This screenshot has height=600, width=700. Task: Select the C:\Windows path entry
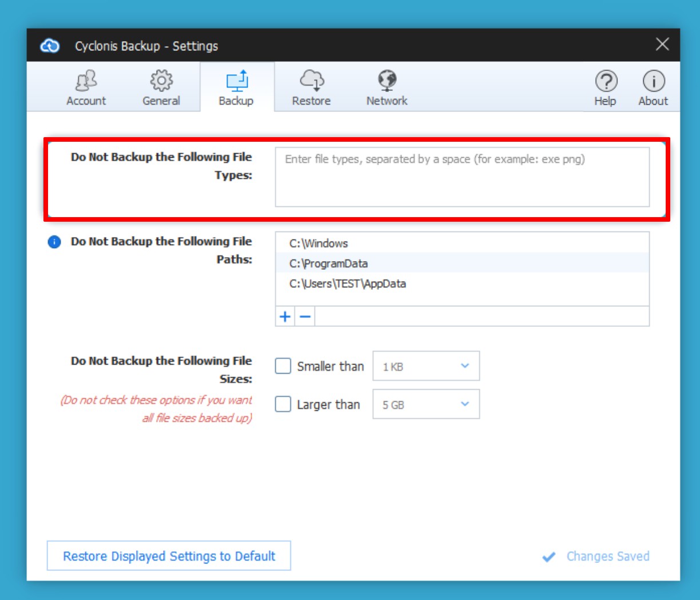coord(319,243)
